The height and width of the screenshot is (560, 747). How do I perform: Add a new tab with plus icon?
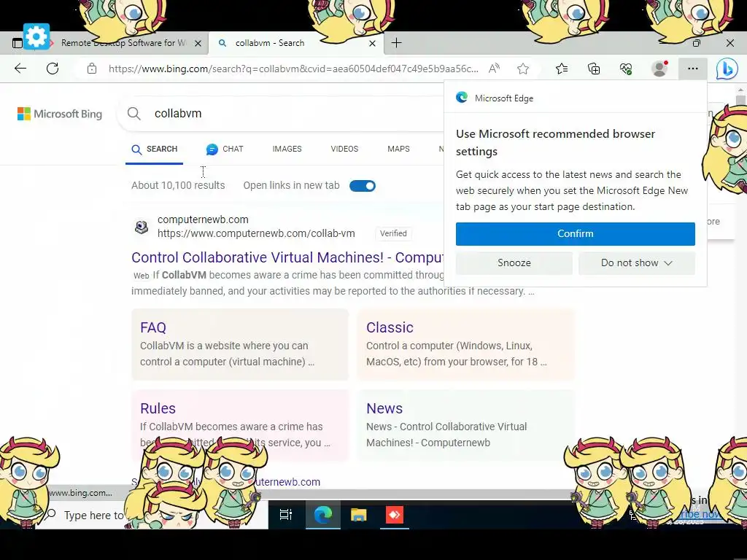click(396, 43)
